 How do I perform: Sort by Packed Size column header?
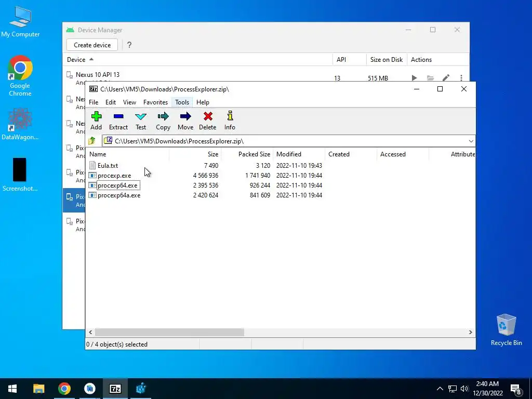coord(247,154)
